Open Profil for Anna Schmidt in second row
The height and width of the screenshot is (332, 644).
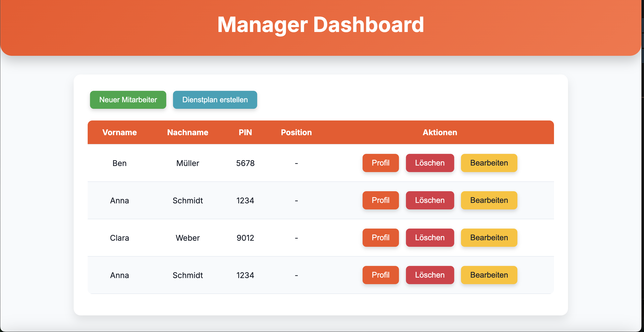pyautogui.click(x=381, y=200)
